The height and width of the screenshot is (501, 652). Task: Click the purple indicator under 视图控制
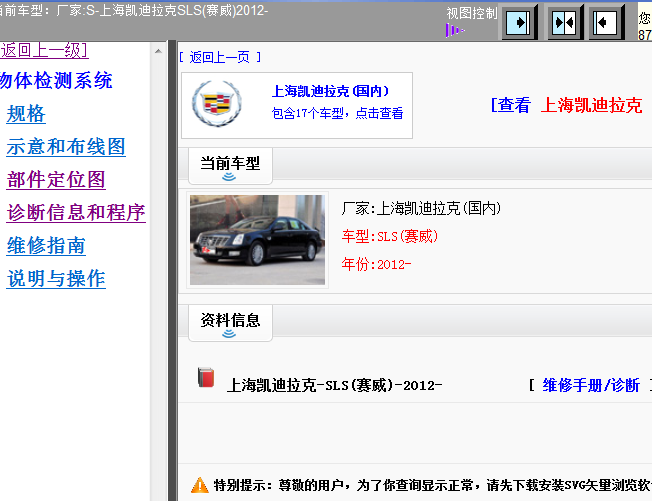(x=455, y=30)
